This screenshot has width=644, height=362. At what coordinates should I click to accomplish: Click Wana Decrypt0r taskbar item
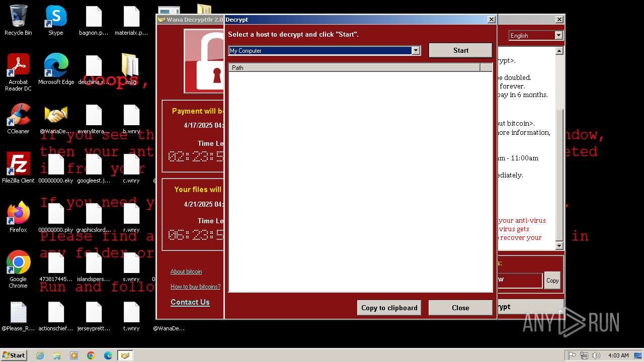pyautogui.click(x=125, y=355)
